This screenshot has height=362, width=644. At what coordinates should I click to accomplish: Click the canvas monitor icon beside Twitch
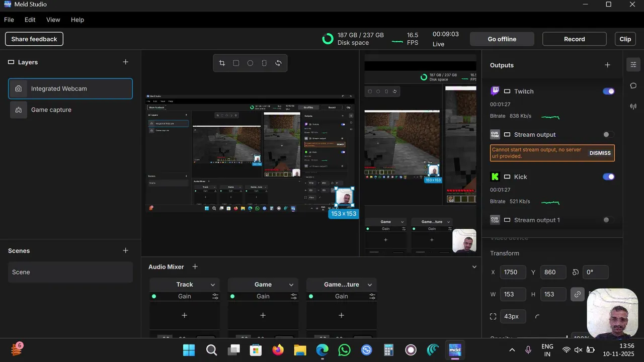(507, 91)
